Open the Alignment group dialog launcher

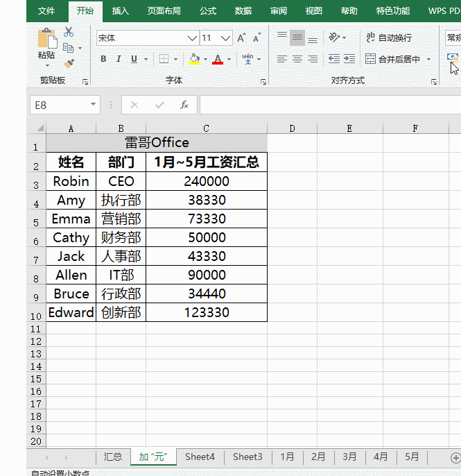click(434, 82)
